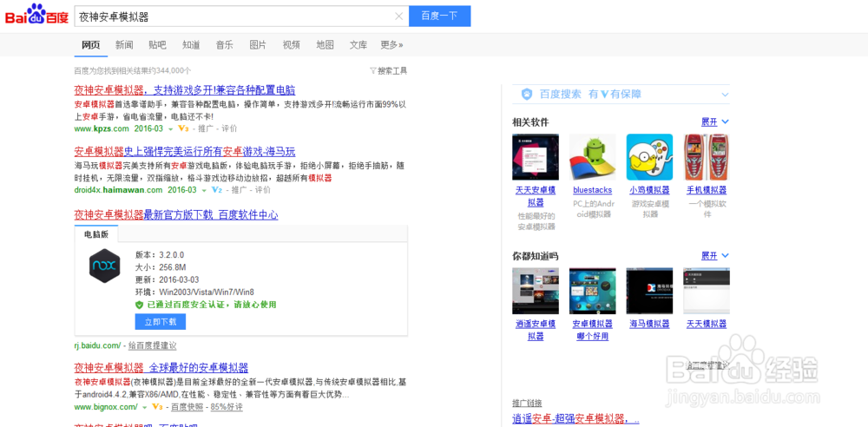
Task: Open result 安卓模拟器史上强悍完美运行 海马玩
Action: pyautogui.click(x=184, y=152)
